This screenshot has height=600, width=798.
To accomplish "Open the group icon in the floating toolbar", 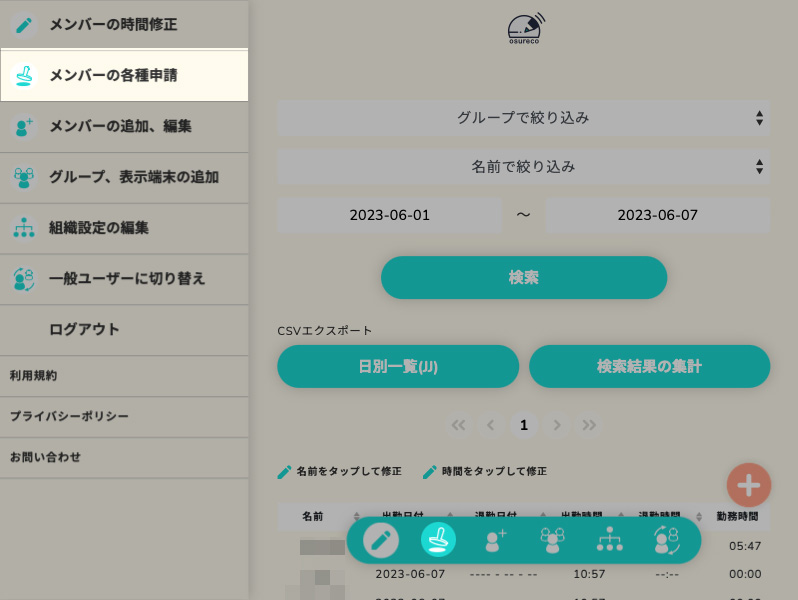I will [x=552, y=540].
